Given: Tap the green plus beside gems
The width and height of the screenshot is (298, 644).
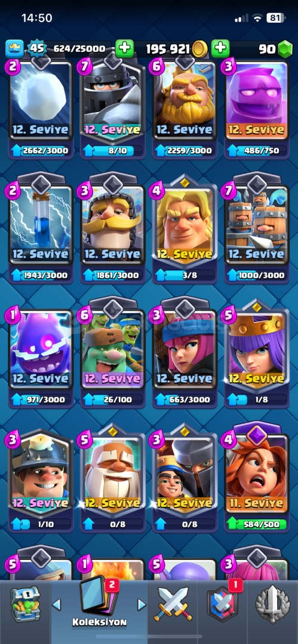Looking at the screenshot, I should click(220, 49).
